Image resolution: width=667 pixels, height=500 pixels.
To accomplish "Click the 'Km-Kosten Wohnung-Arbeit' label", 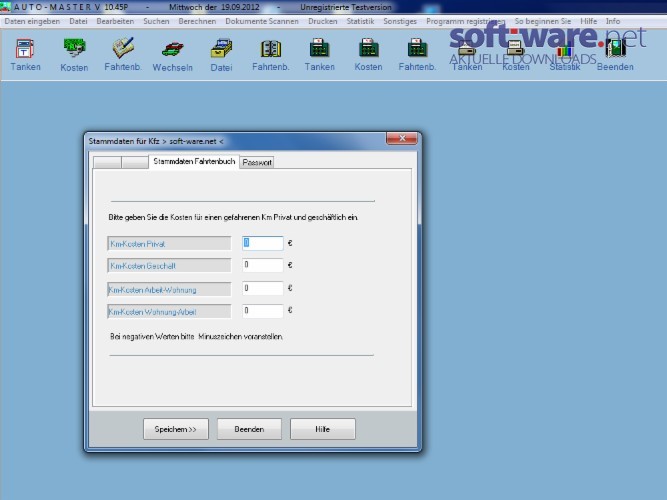I will click(169, 311).
